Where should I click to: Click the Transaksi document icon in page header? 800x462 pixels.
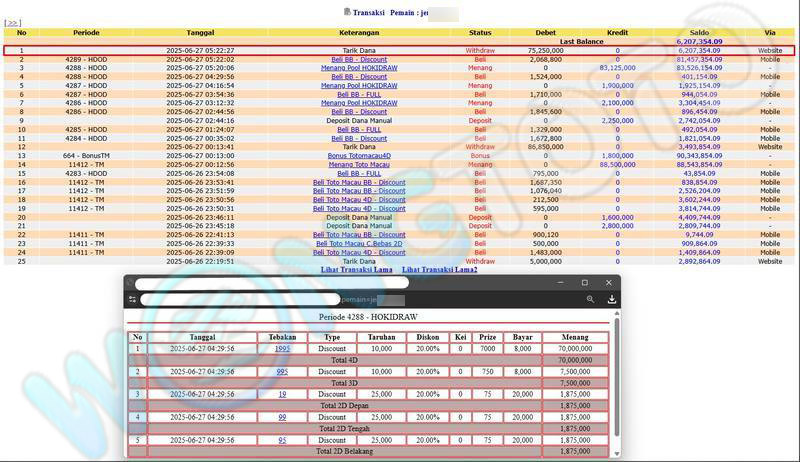click(347, 12)
